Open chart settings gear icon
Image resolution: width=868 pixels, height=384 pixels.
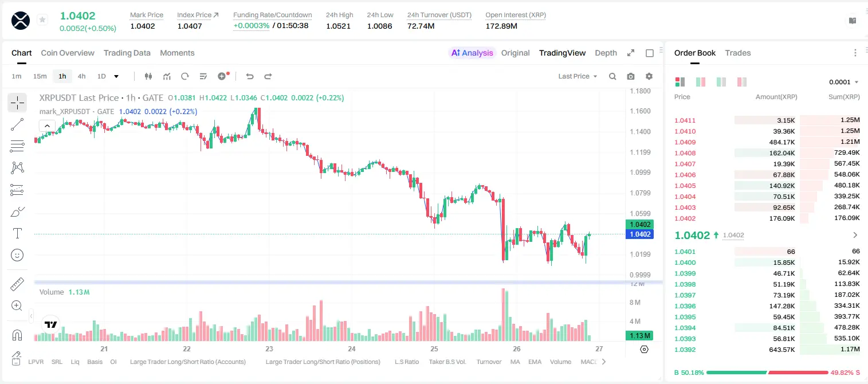pos(649,76)
